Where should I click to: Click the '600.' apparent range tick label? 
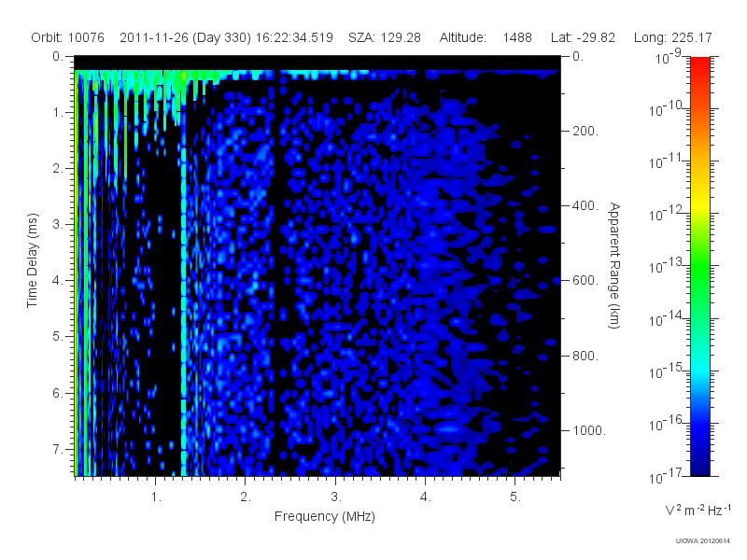[x=585, y=281]
